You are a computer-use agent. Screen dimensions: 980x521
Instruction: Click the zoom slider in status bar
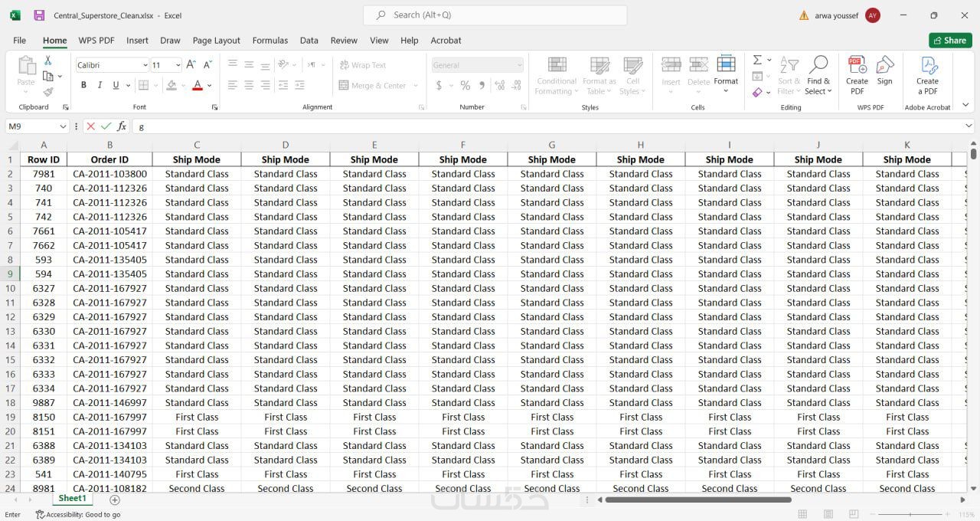point(909,514)
